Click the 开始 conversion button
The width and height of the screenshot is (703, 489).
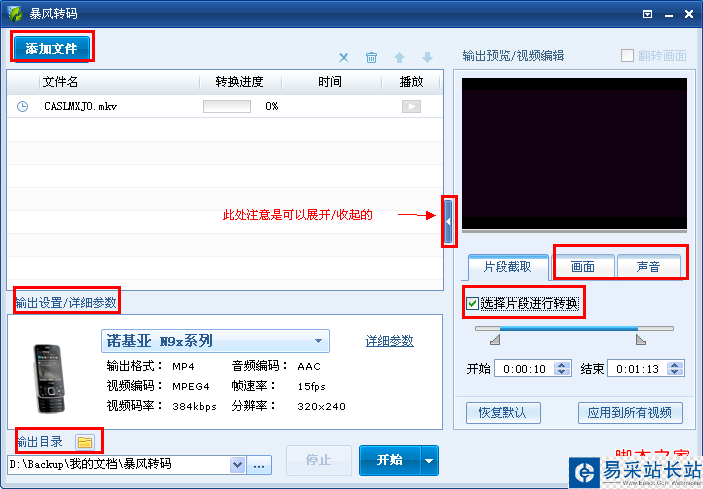pos(390,460)
